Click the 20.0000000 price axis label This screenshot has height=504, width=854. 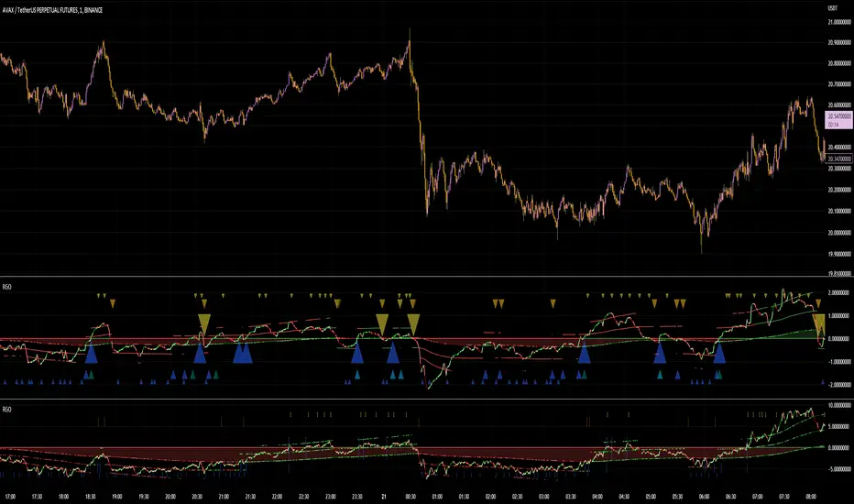click(839, 233)
